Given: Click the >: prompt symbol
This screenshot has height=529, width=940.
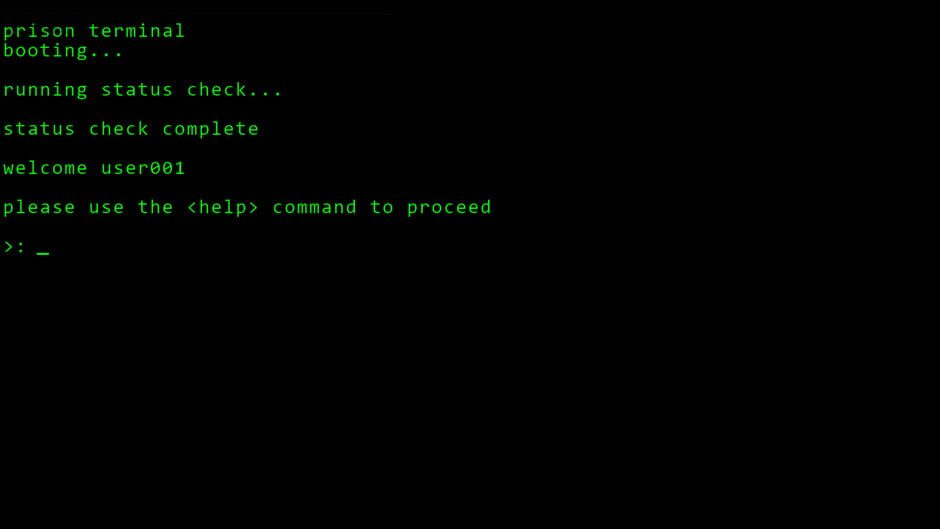Looking at the screenshot, I should click(14, 247).
